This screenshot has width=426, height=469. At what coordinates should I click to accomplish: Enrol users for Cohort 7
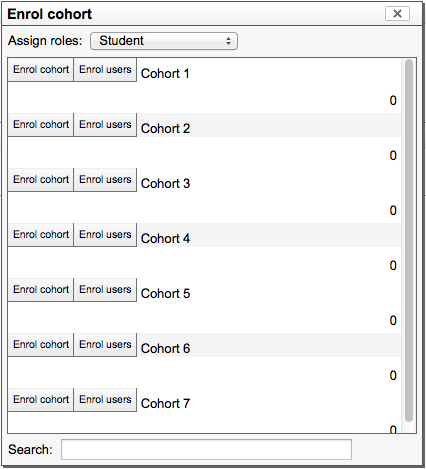coord(105,400)
